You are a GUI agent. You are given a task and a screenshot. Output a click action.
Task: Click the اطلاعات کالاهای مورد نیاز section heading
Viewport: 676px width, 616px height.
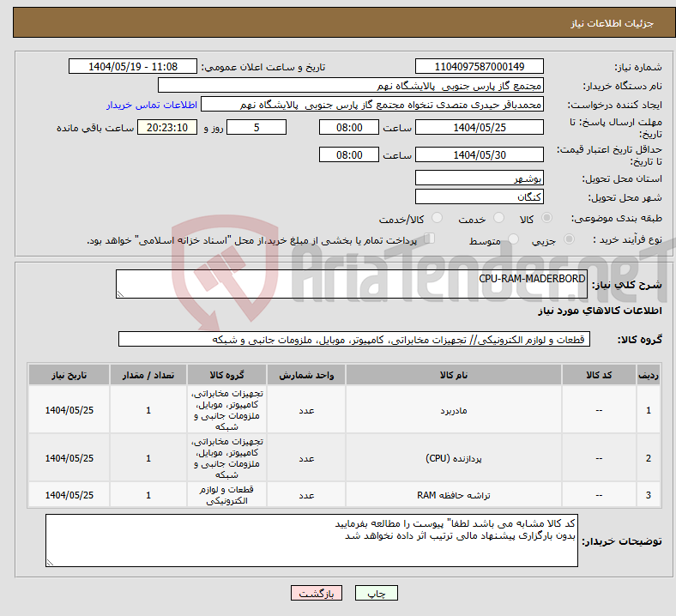point(600,311)
